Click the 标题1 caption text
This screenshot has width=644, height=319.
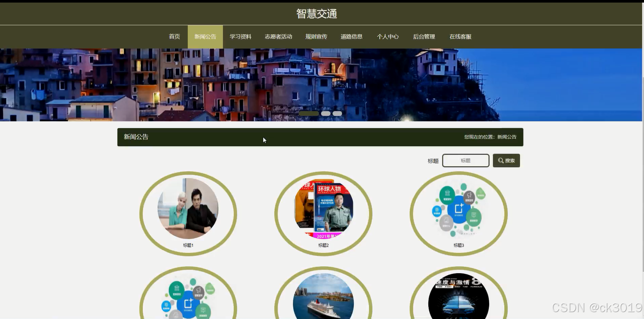(188, 246)
